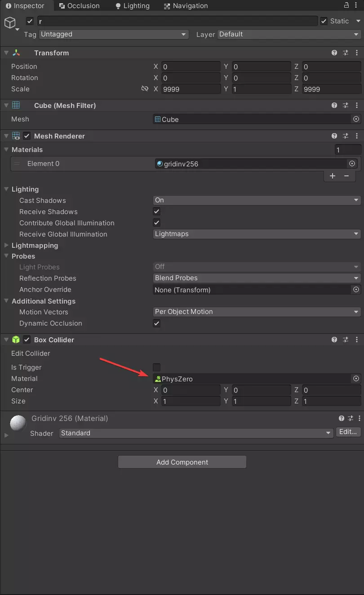
Task: Open Transform component help icon
Action: (334, 53)
